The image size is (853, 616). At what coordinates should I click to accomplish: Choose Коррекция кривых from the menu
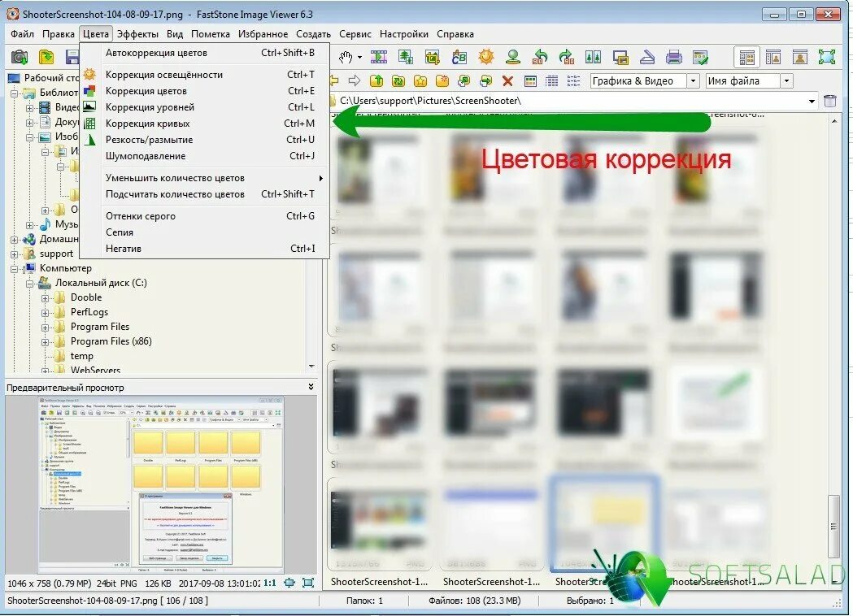coord(205,124)
